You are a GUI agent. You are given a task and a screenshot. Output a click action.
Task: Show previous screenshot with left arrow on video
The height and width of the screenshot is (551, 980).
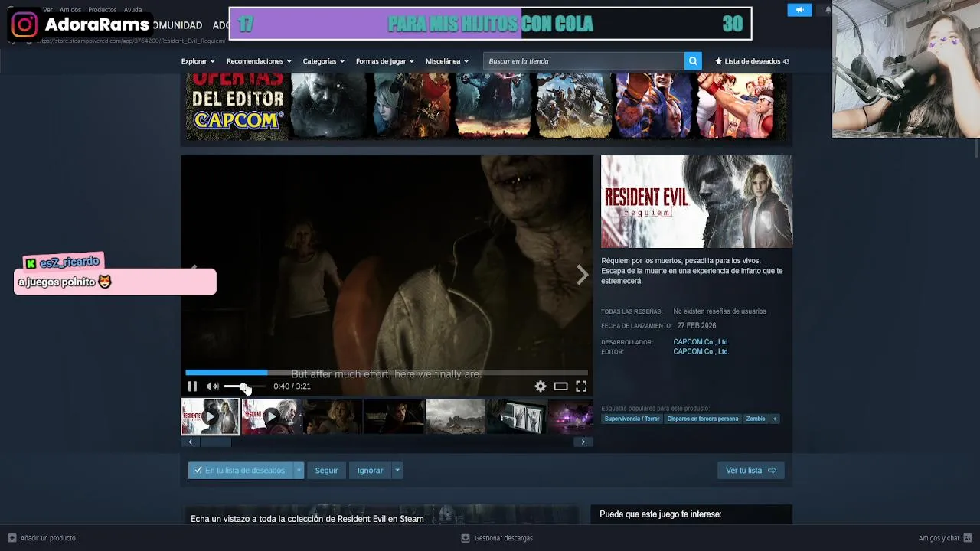[193, 269]
